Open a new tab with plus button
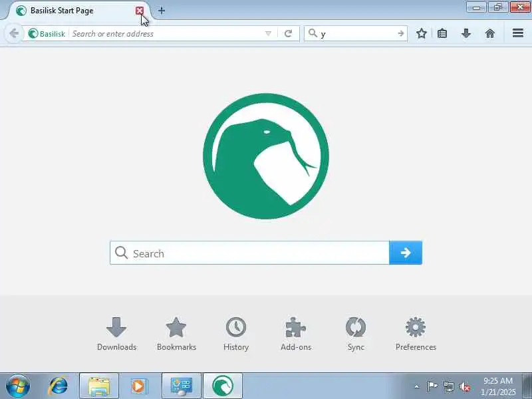 click(x=162, y=11)
